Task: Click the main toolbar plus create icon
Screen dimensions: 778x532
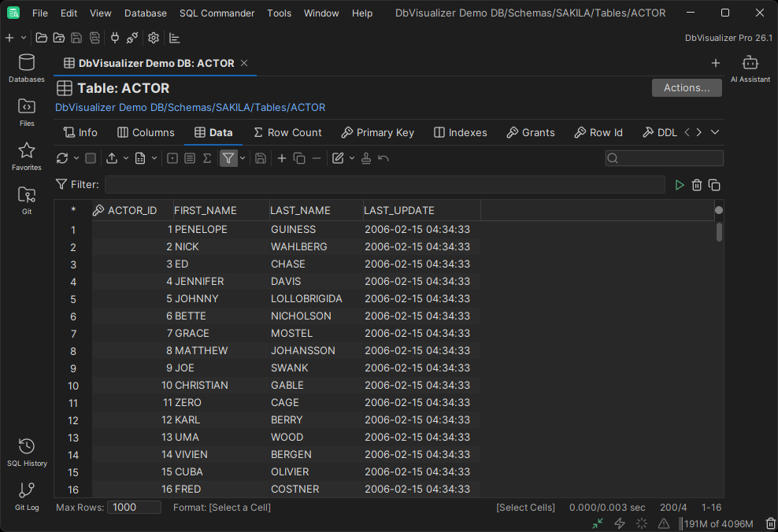Action: (x=9, y=38)
